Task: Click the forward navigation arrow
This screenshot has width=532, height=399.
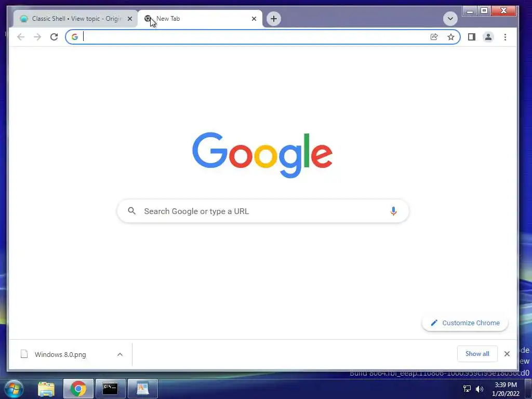Action: (x=37, y=37)
